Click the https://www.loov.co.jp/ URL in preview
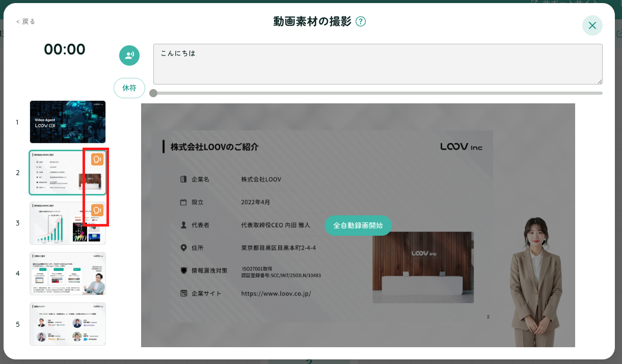The image size is (622, 364). tap(276, 294)
